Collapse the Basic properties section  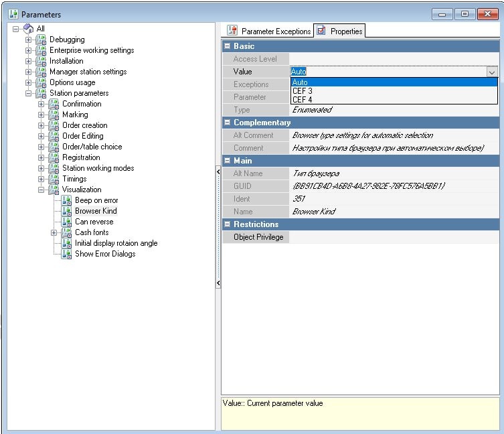pyautogui.click(x=227, y=46)
